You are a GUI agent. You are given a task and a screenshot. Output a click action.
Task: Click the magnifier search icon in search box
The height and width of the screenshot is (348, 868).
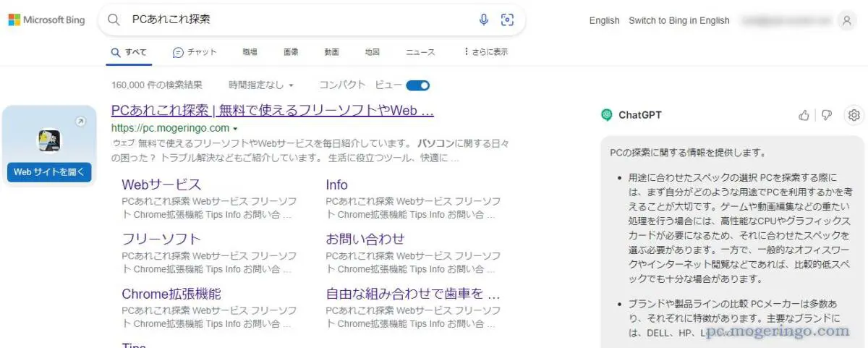(x=114, y=20)
